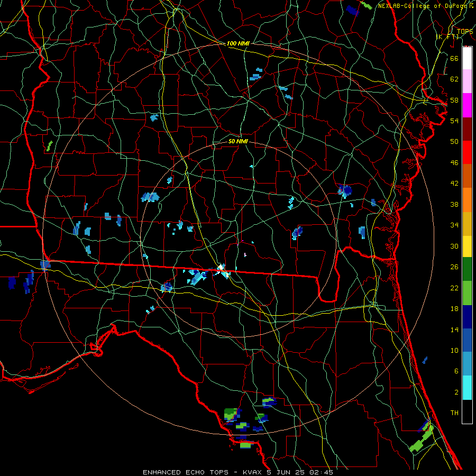Screen dimensions: 476x476
Task: Select the light green legend swatch
Action: click(x=467, y=293)
